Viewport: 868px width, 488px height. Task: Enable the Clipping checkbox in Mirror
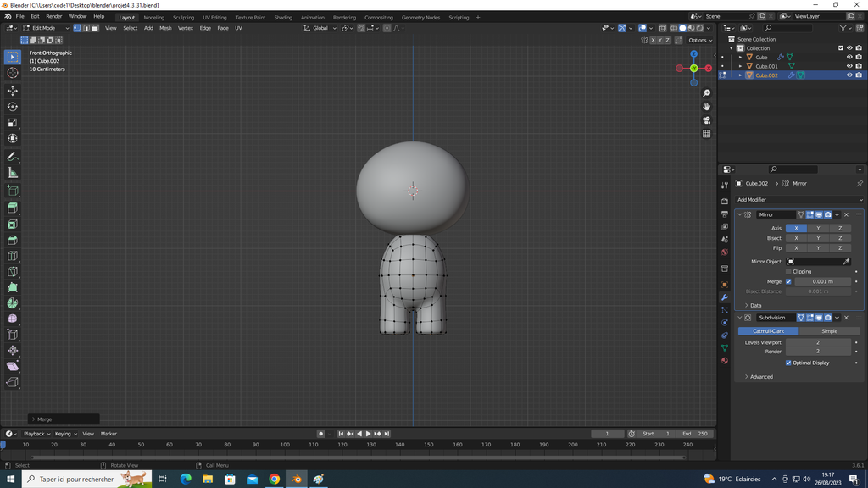pyautogui.click(x=789, y=272)
